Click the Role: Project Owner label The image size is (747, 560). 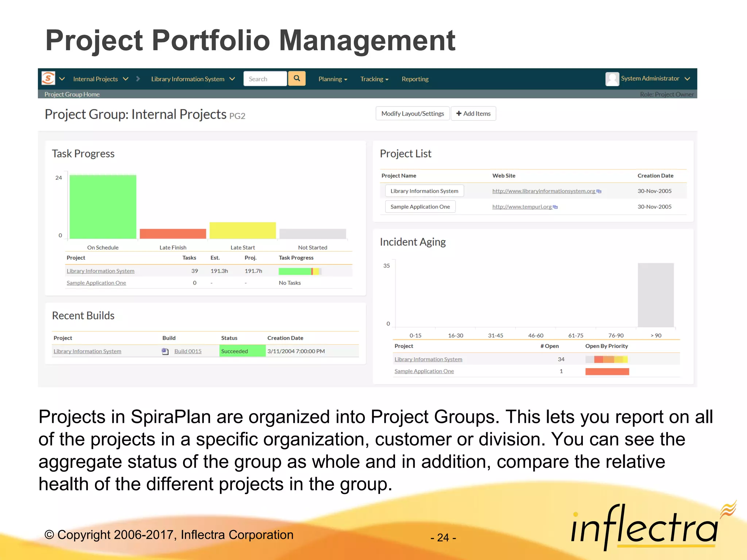667,94
